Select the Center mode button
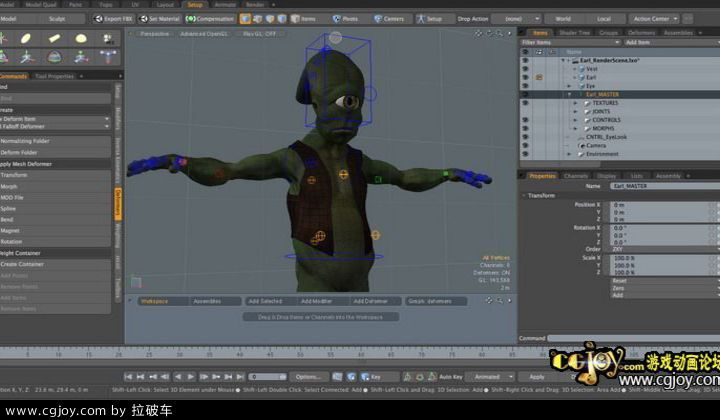Screen dimensions: 720x420 [x=389, y=19]
